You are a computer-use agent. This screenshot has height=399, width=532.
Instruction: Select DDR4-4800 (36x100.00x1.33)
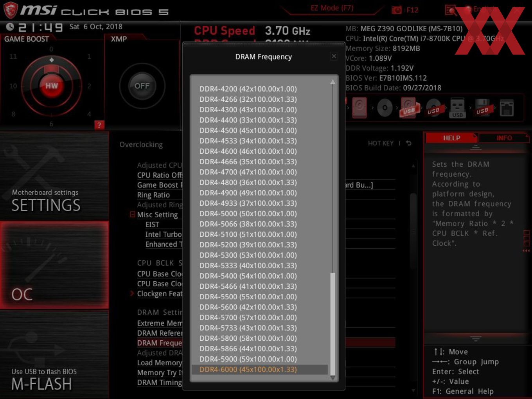259,182
